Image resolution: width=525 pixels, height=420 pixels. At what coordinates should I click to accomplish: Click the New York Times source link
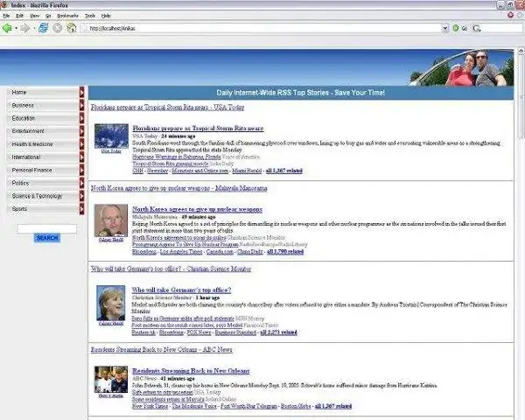[150, 406]
